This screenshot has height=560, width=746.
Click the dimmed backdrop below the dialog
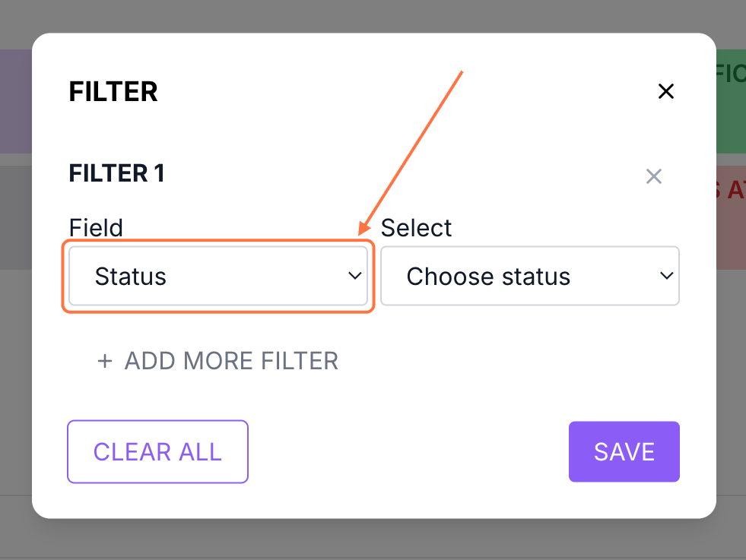tap(373, 539)
